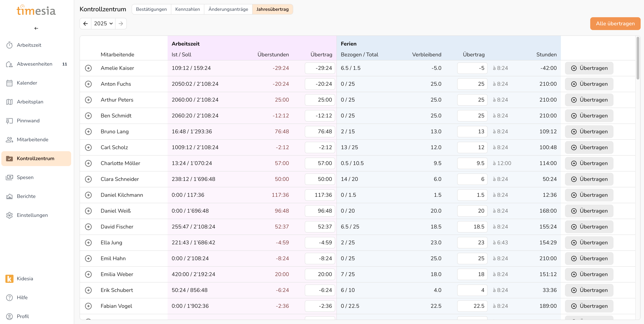Open Arbeitsplan map icon
The height and width of the screenshot is (324, 644).
(9, 102)
